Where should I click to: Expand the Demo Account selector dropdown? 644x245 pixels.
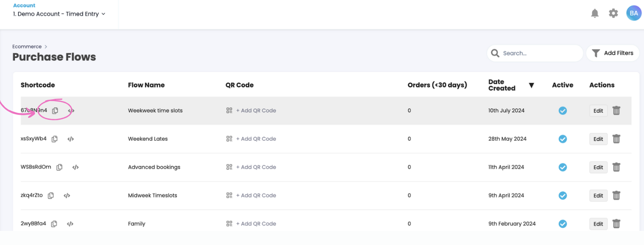pos(59,14)
